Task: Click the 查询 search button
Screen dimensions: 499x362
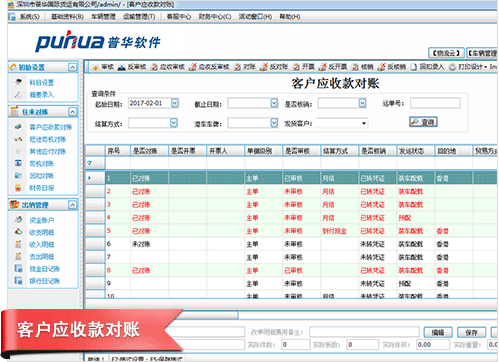Action: pos(423,122)
